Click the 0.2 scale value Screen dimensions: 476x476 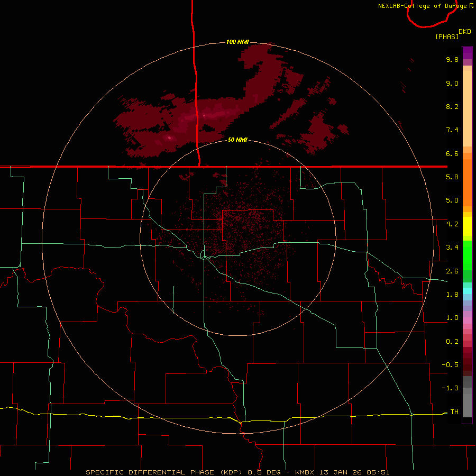452,342
